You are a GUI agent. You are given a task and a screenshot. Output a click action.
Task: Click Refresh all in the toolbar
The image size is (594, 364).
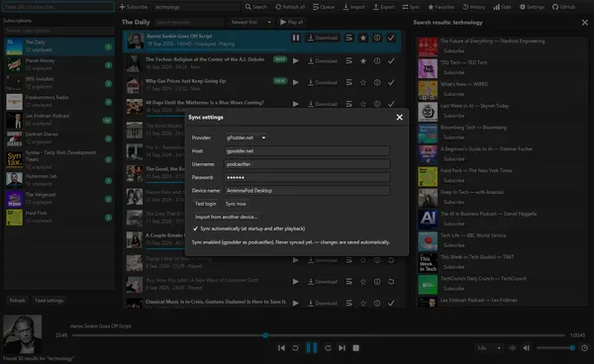290,7
